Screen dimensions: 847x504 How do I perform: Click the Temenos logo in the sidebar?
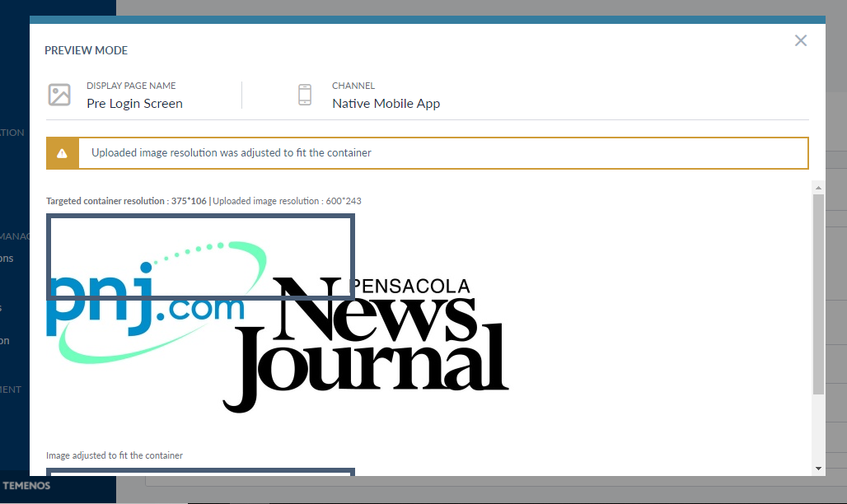pyautogui.click(x=26, y=486)
